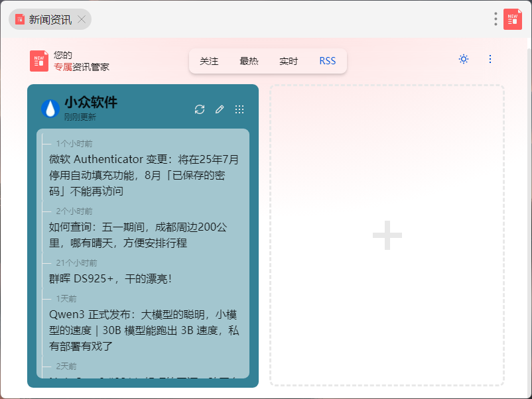Switch to the RSS tab
Viewport: 532px width, 399px height.
click(x=328, y=61)
